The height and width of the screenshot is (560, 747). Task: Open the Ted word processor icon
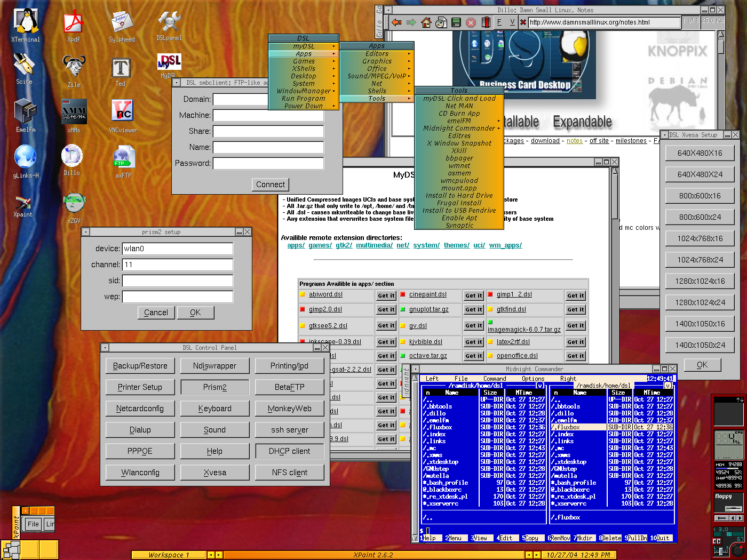pyautogui.click(x=121, y=71)
